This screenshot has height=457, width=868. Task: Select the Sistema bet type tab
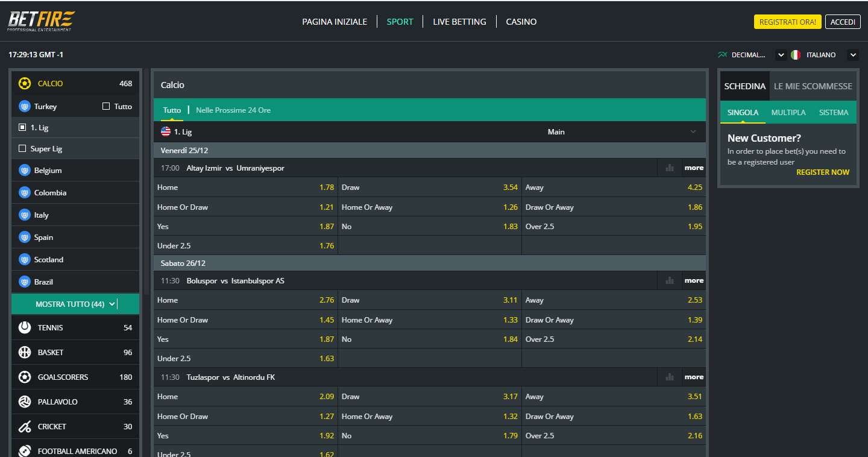pyautogui.click(x=834, y=113)
